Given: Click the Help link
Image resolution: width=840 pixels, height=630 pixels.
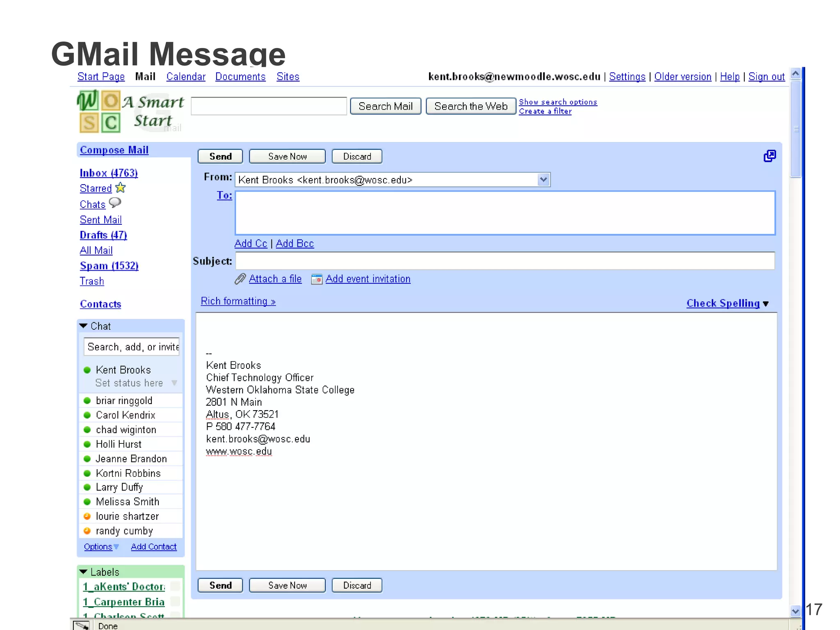Looking at the screenshot, I should click(x=730, y=77).
